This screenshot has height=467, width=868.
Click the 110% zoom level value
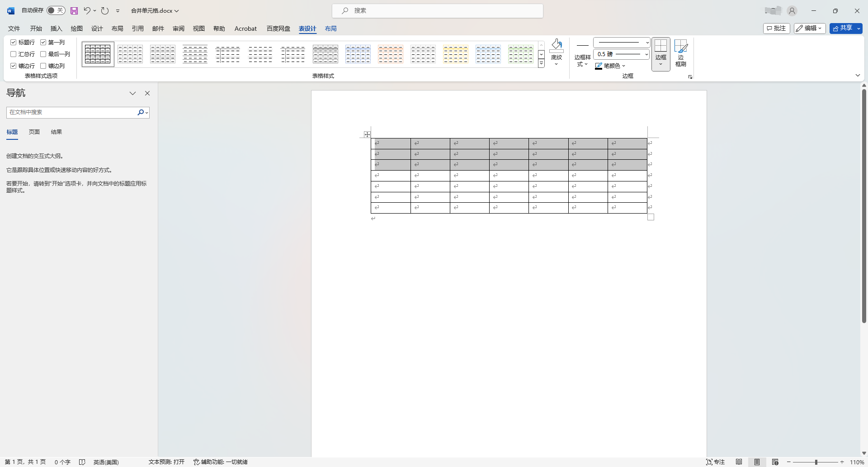tap(857, 462)
